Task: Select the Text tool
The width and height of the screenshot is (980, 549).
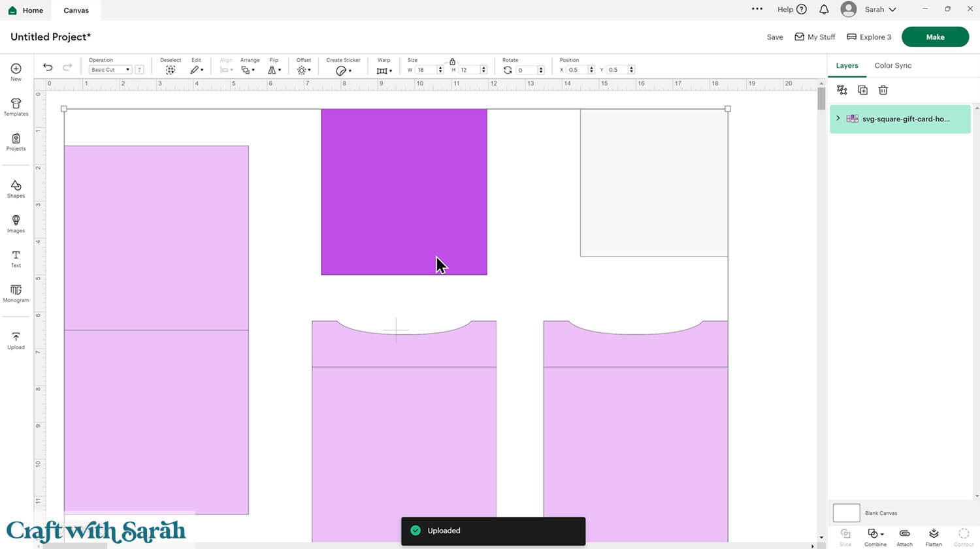Action: (16, 258)
